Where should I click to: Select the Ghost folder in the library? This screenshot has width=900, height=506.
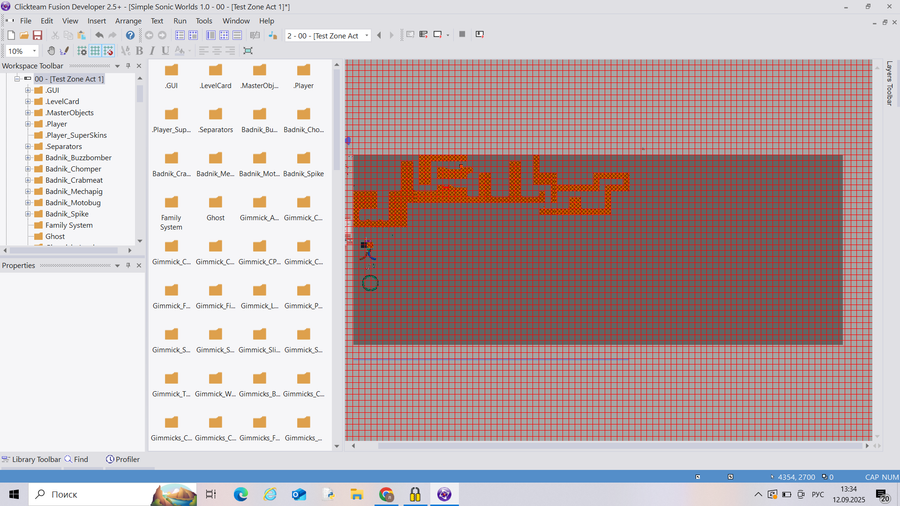pos(215,208)
